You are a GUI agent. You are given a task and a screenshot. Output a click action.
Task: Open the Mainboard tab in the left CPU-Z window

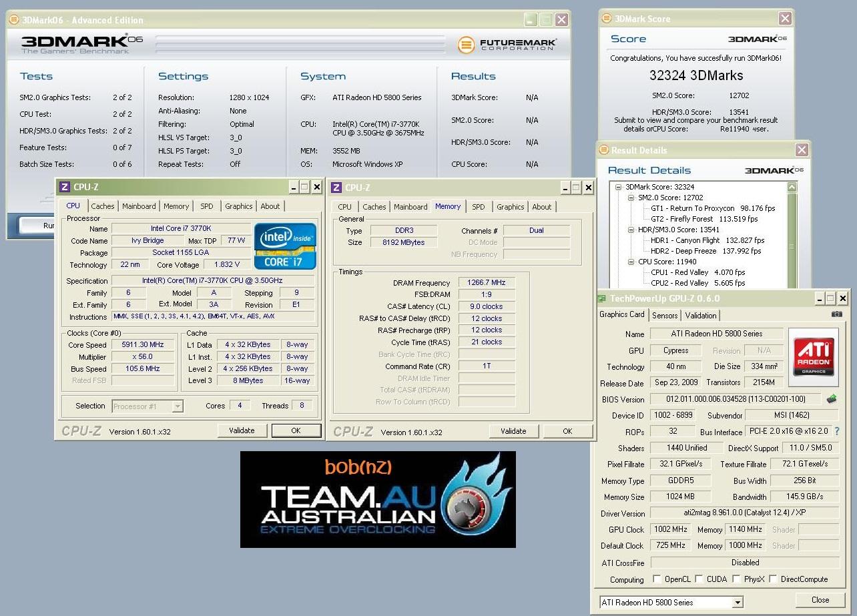[139, 206]
